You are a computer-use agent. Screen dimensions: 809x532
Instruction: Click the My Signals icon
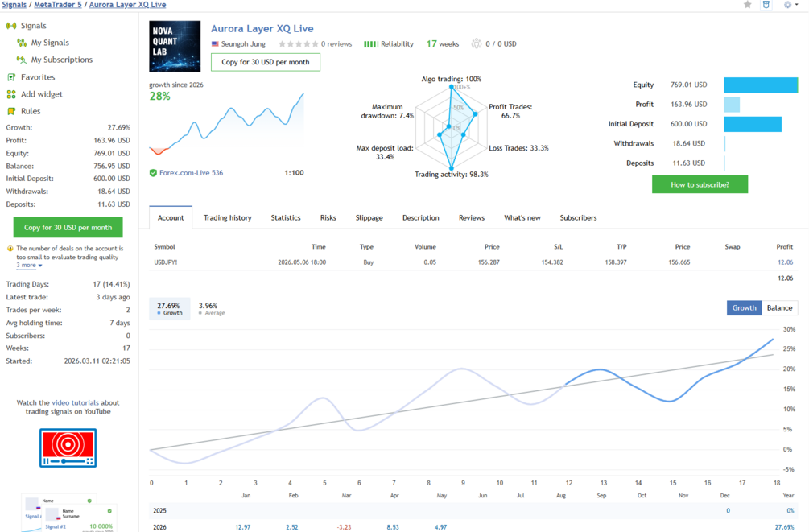click(22, 43)
